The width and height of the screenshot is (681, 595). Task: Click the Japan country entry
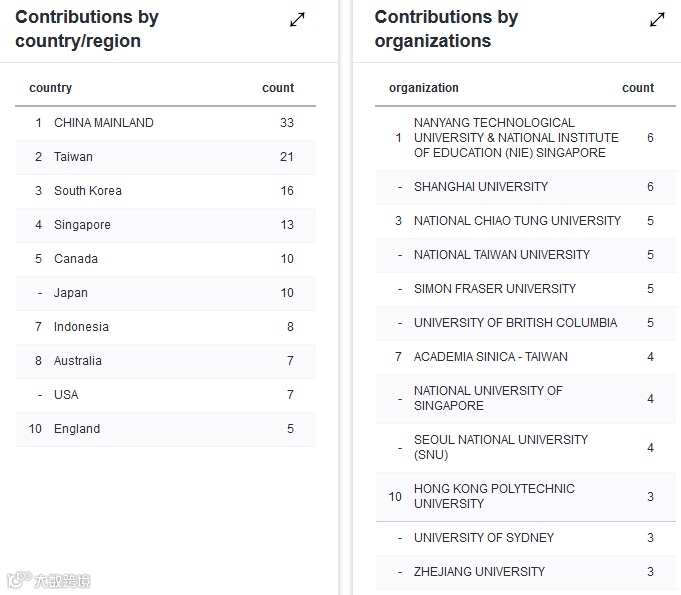click(x=71, y=293)
